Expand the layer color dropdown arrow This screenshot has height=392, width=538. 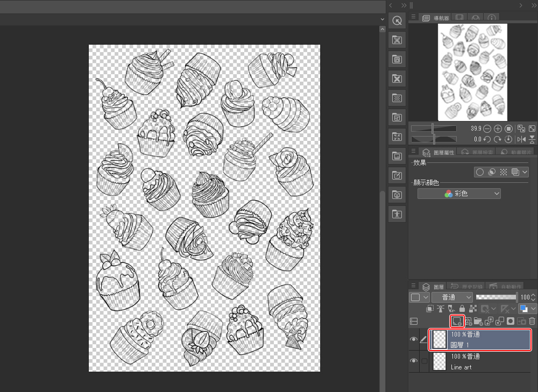point(533,309)
